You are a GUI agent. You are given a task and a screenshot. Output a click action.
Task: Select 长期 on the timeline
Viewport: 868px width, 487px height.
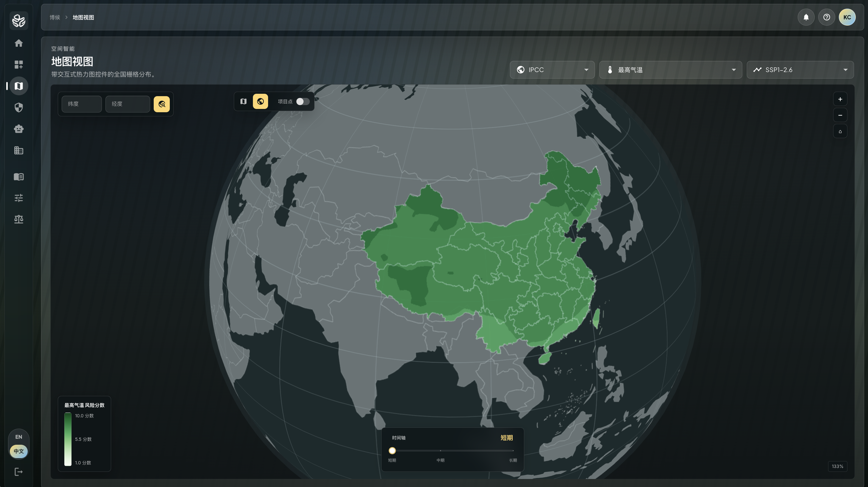[513, 461]
